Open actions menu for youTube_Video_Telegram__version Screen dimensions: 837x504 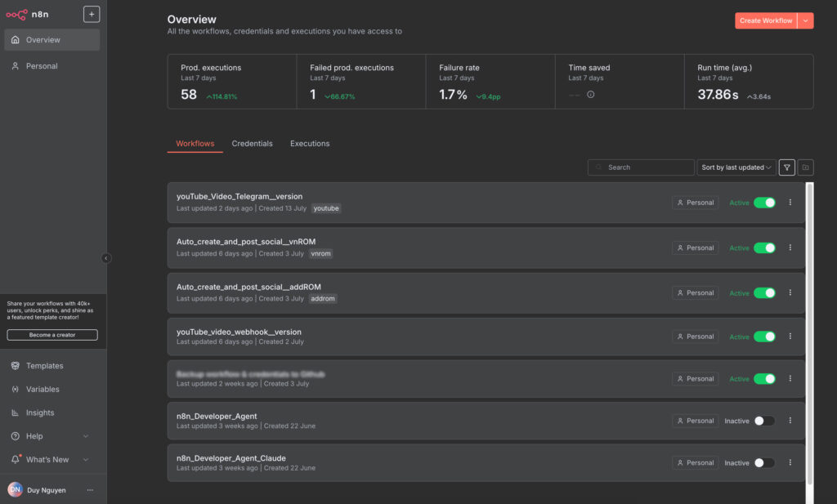[790, 203]
